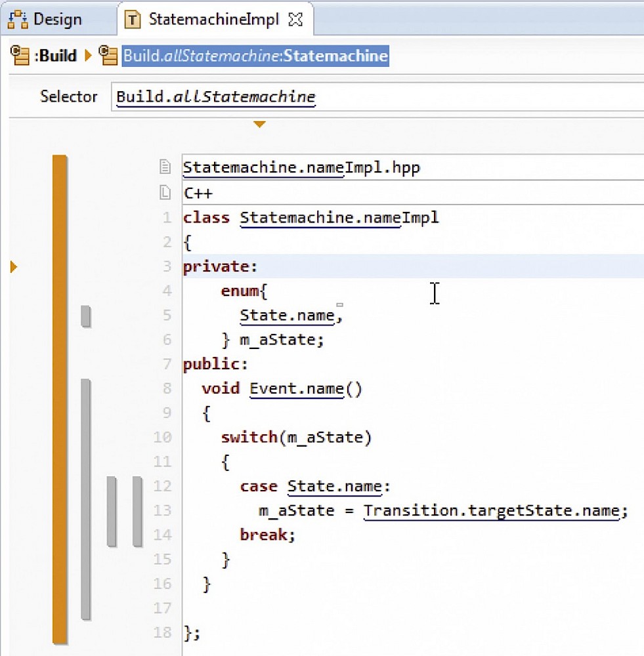Click the Event.name method expression
This screenshot has height=656, width=644.
pyautogui.click(x=297, y=388)
